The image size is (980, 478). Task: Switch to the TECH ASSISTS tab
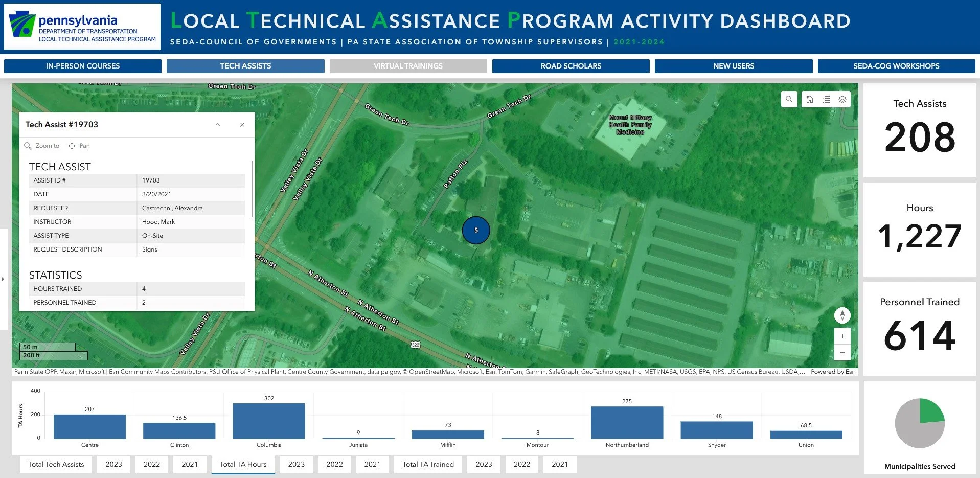[245, 66]
